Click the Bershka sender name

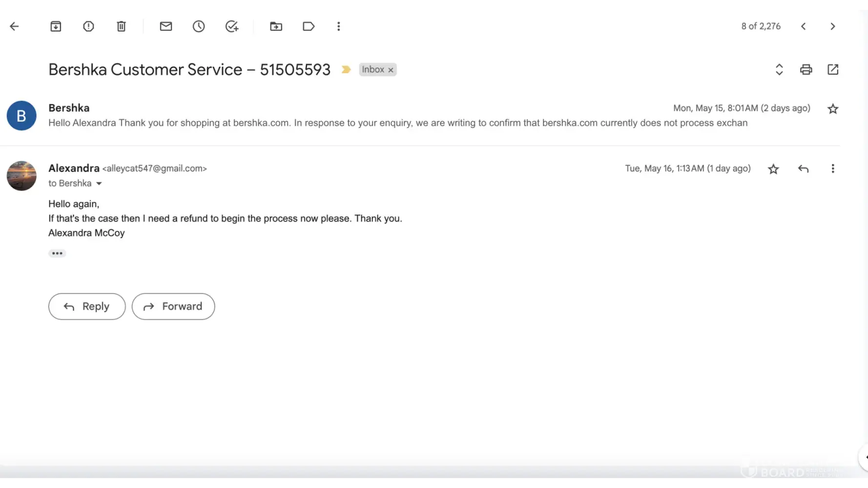tap(69, 108)
